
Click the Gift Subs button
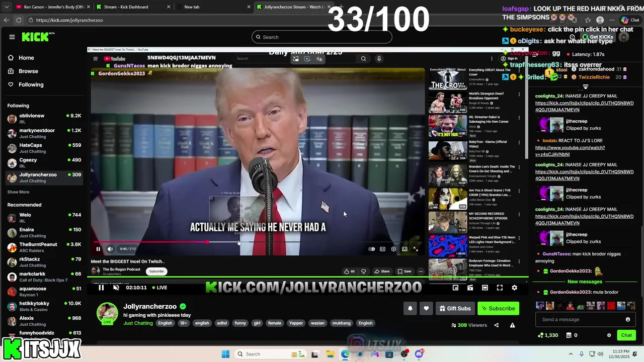pyautogui.click(x=455, y=308)
